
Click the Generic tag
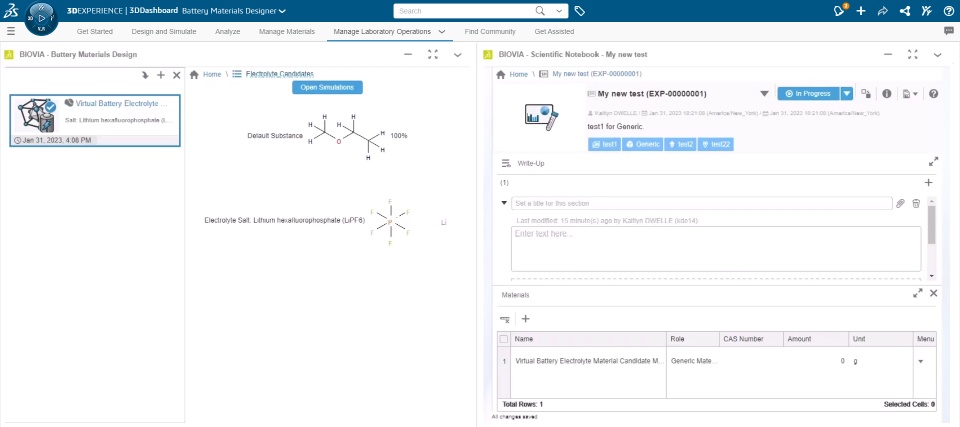(x=642, y=145)
